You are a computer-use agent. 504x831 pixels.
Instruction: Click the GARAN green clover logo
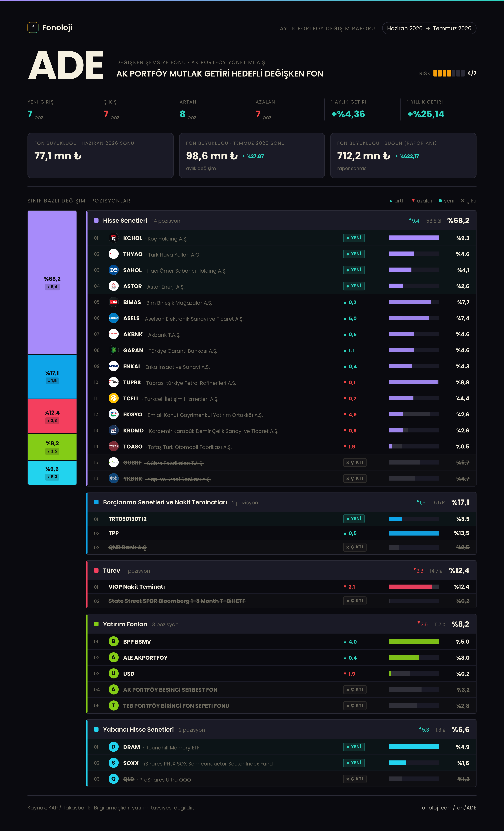pos(114,350)
